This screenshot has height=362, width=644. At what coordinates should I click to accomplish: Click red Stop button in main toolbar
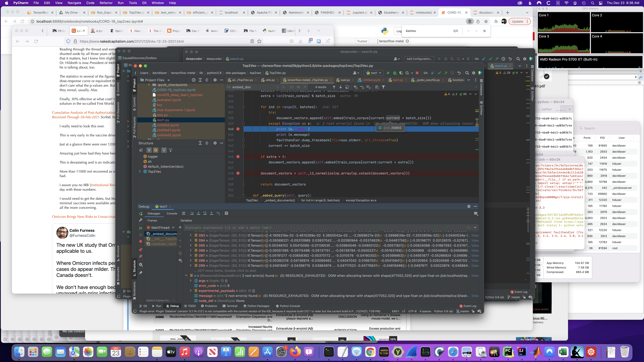click(417, 73)
